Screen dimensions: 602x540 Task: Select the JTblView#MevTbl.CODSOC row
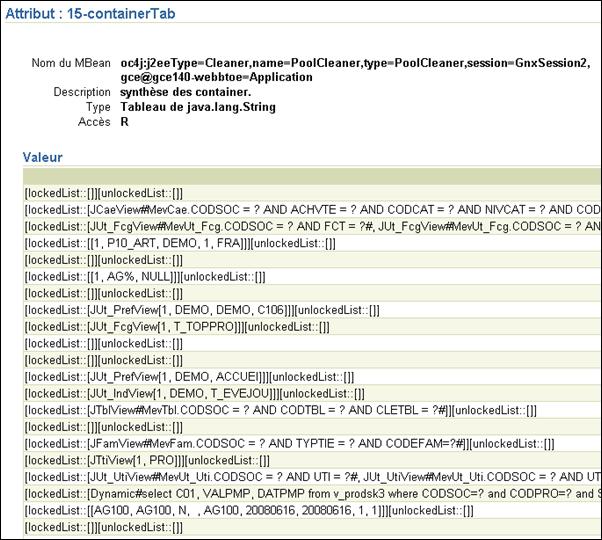[x=312, y=410]
